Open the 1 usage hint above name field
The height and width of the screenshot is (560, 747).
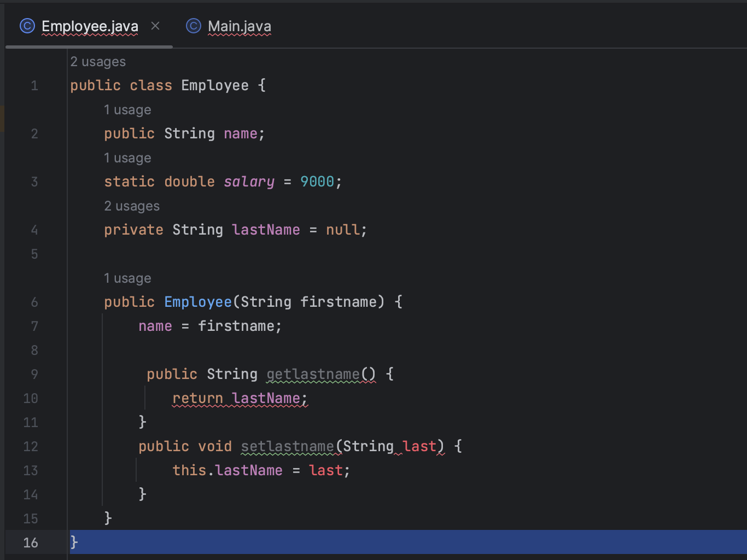pos(127,109)
